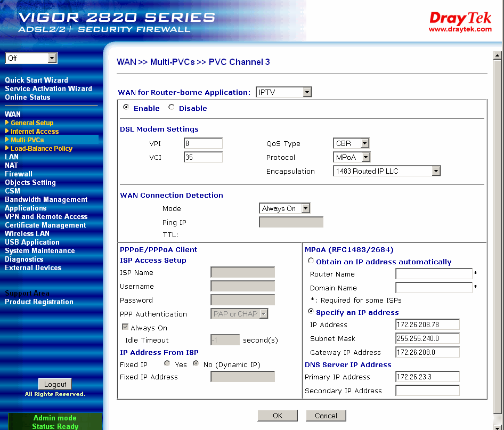Open the Diagnostics menu
This screenshot has height=430, width=504.
[24, 259]
